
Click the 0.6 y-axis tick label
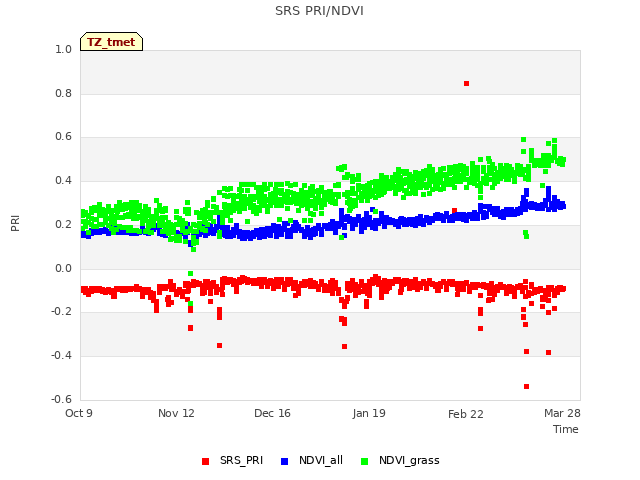click(x=63, y=137)
